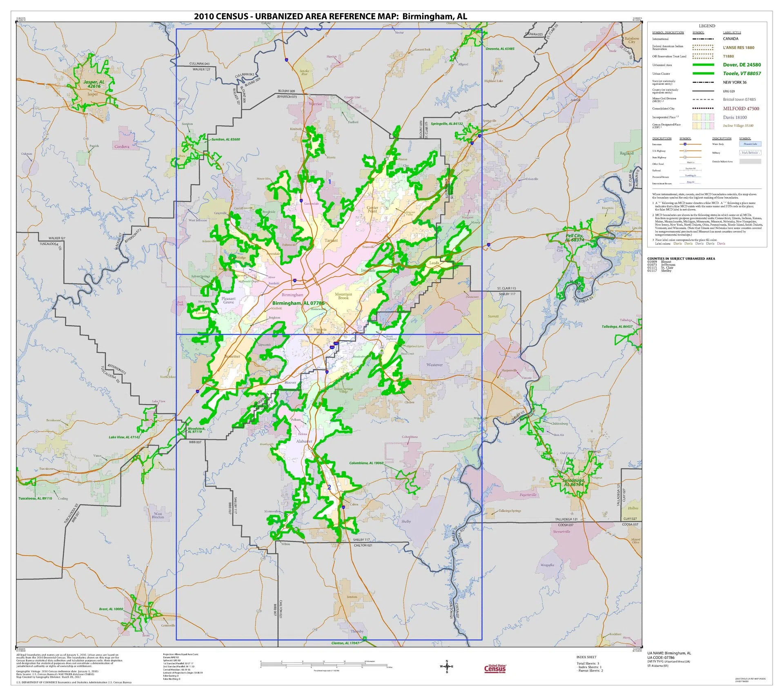Click the 'Bessemer' place label
Image resolution: width=784 pixels, height=696 pixels.
pyautogui.click(x=232, y=356)
